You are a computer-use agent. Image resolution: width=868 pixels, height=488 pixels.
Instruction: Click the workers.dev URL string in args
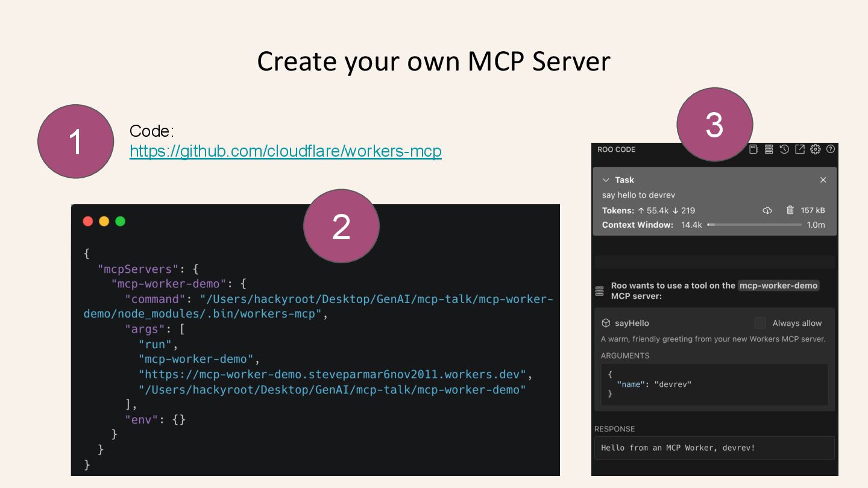click(332, 374)
